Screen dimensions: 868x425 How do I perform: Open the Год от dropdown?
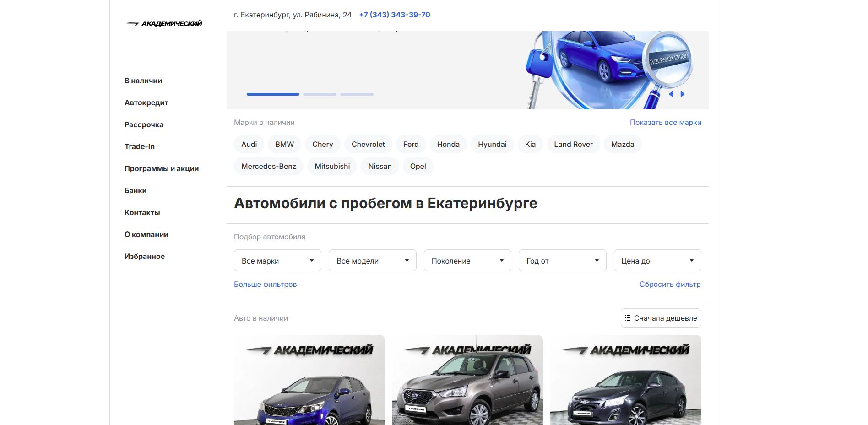click(x=563, y=260)
